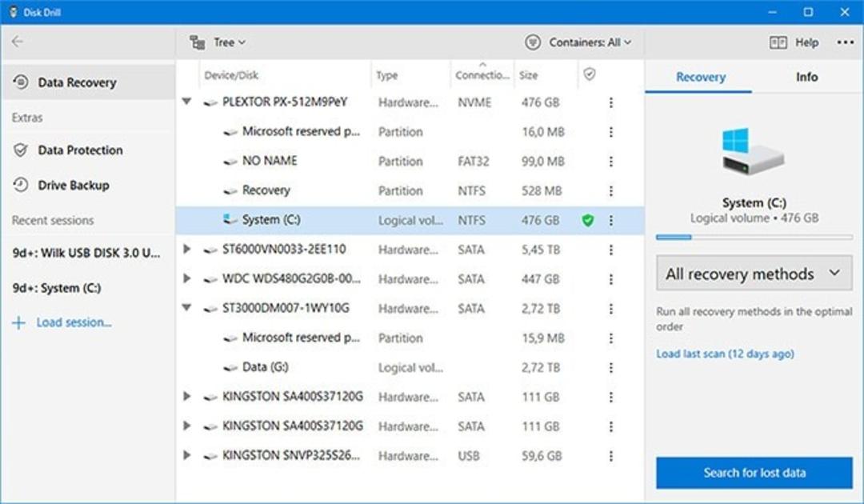
Task: Open options menu for PLEXTOR PX-512M9PeY row
Action: [610, 102]
